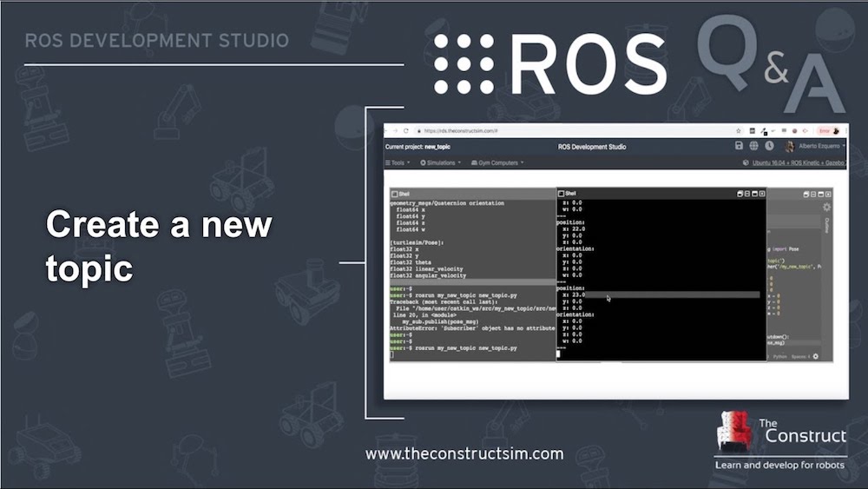
Task: Click the my_sub.publish(pose_msg) line
Action: click(440, 321)
